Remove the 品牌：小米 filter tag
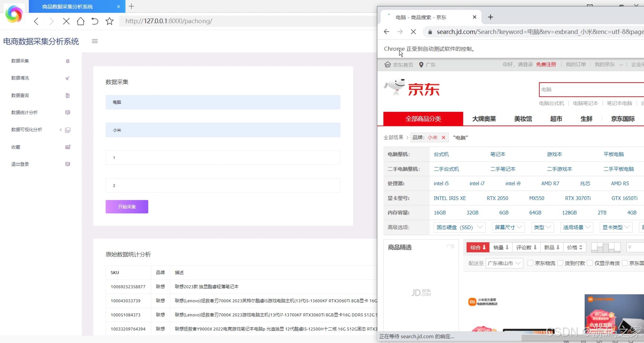Viewport: 644px width, 343px height. pyautogui.click(x=444, y=137)
